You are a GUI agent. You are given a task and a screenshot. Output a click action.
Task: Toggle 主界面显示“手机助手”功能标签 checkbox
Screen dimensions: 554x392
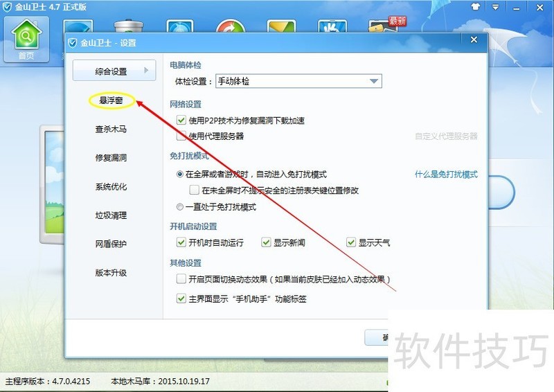coord(181,299)
